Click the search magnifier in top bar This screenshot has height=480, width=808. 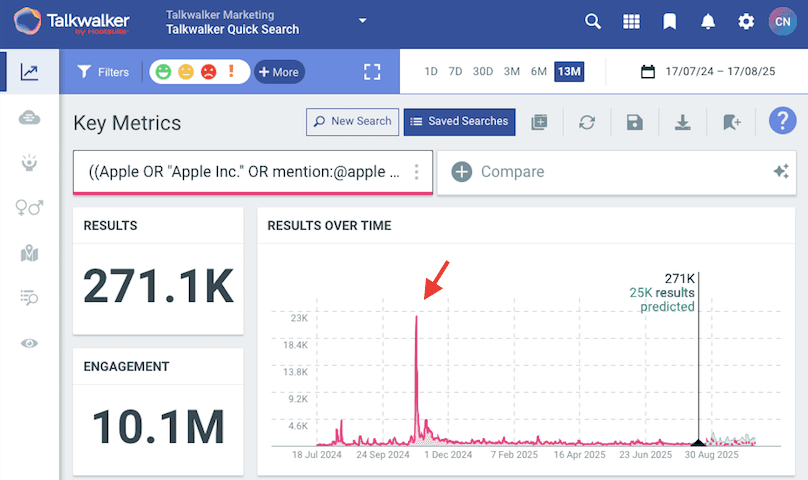[x=593, y=22]
